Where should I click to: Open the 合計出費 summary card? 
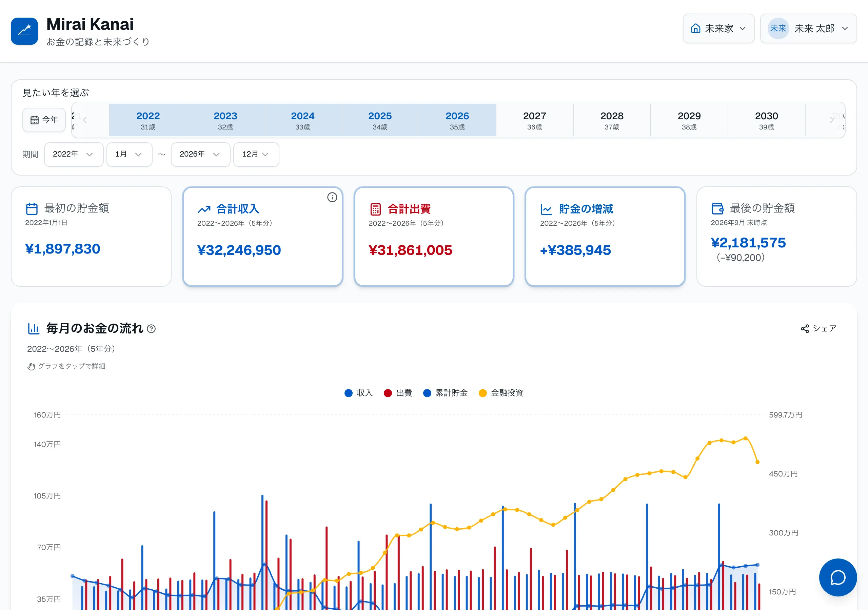434,237
